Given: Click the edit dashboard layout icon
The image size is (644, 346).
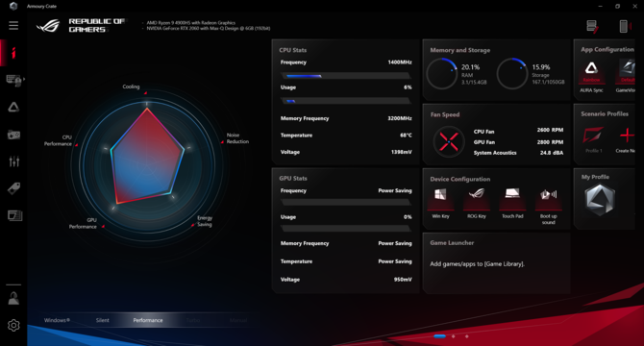Looking at the screenshot, I should point(592,26).
